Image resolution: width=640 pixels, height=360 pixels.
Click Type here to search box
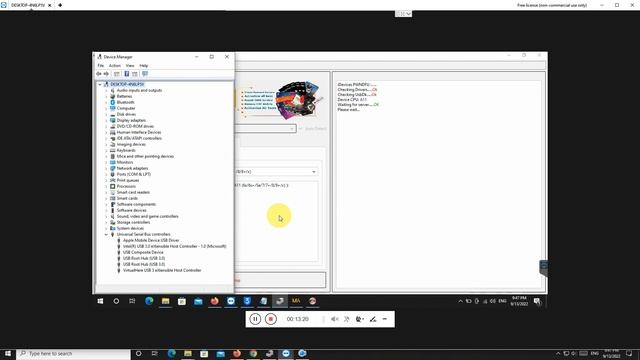pos(73,353)
